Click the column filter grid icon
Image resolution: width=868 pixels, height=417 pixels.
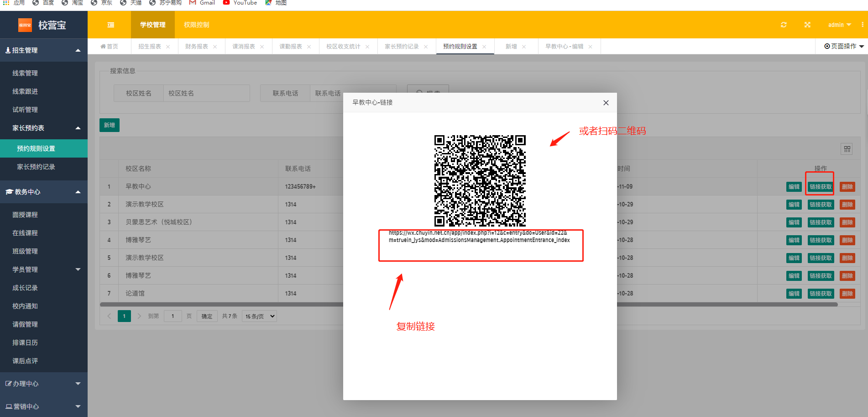tap(847, 149)
